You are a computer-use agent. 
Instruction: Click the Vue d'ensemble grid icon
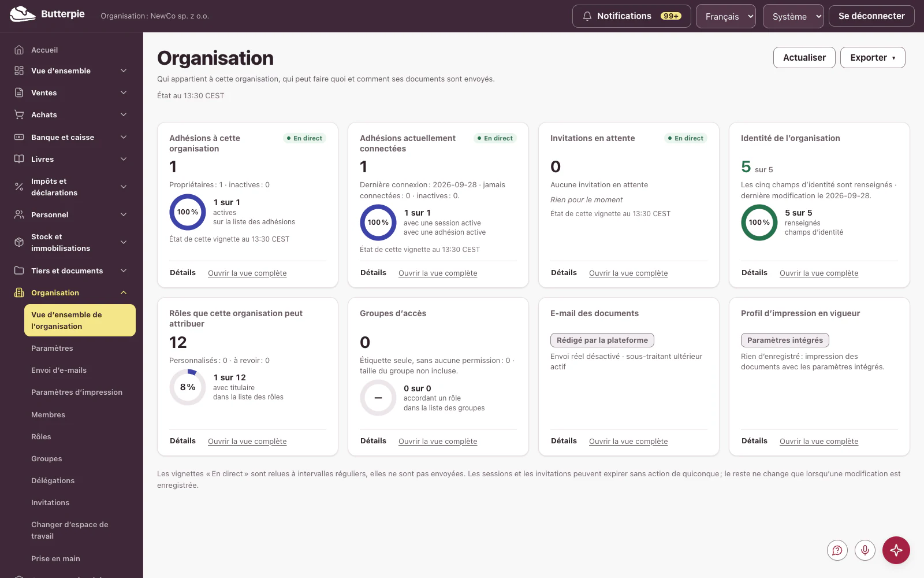click(x=19, y=71)
